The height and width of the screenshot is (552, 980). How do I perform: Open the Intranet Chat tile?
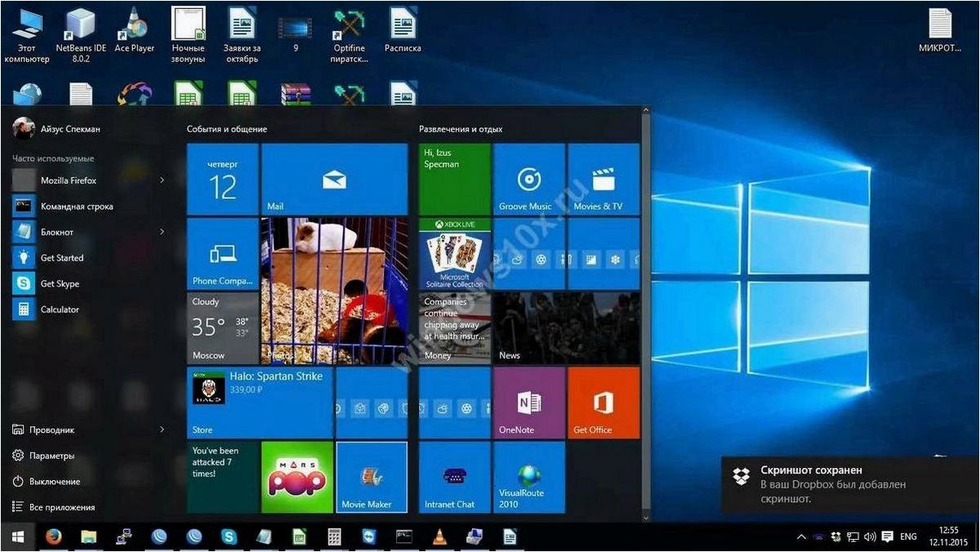[x=454, y=477]
